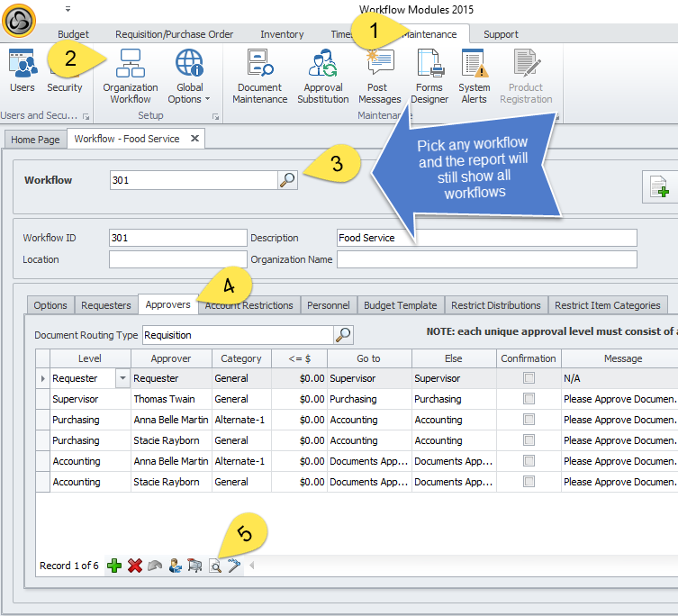The height and width of the screenshot is (616, 678).
Task: Launch the Forms Designer
Action: pos(429,76)
